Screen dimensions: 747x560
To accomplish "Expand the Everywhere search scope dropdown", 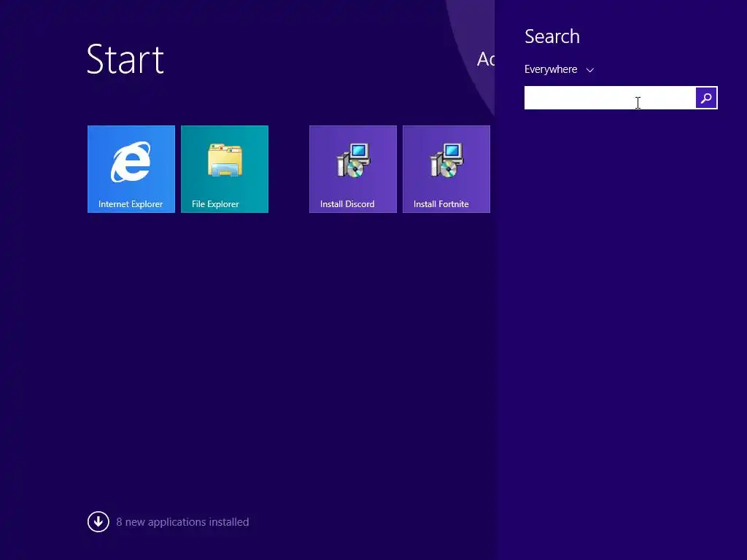I will (559, 69).
